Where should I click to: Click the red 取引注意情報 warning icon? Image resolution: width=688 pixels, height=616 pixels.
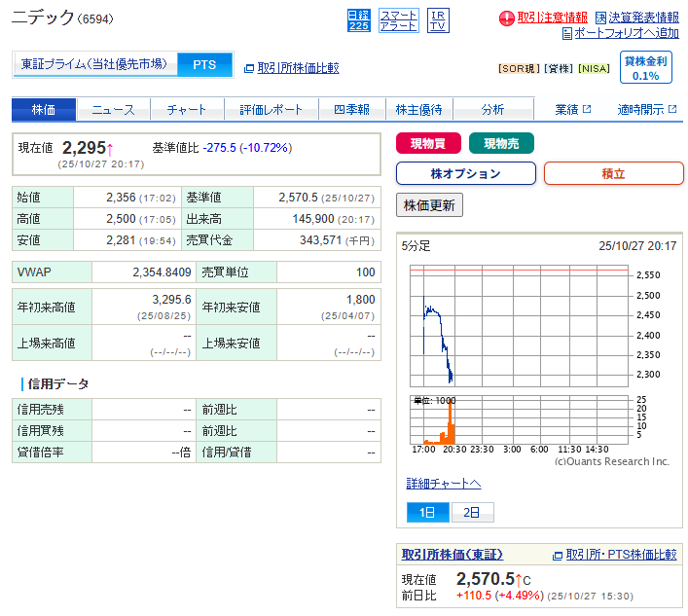[x=506, y=18]
